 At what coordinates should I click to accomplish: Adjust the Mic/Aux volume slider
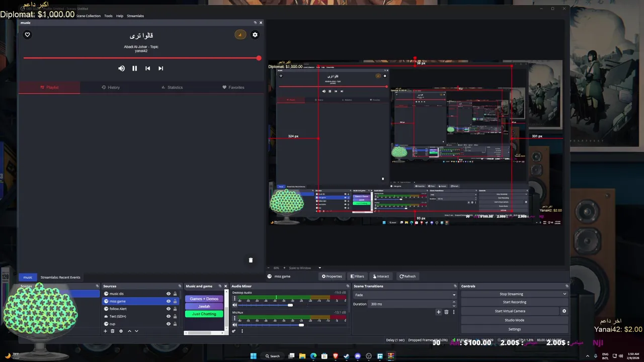[292, 325]
